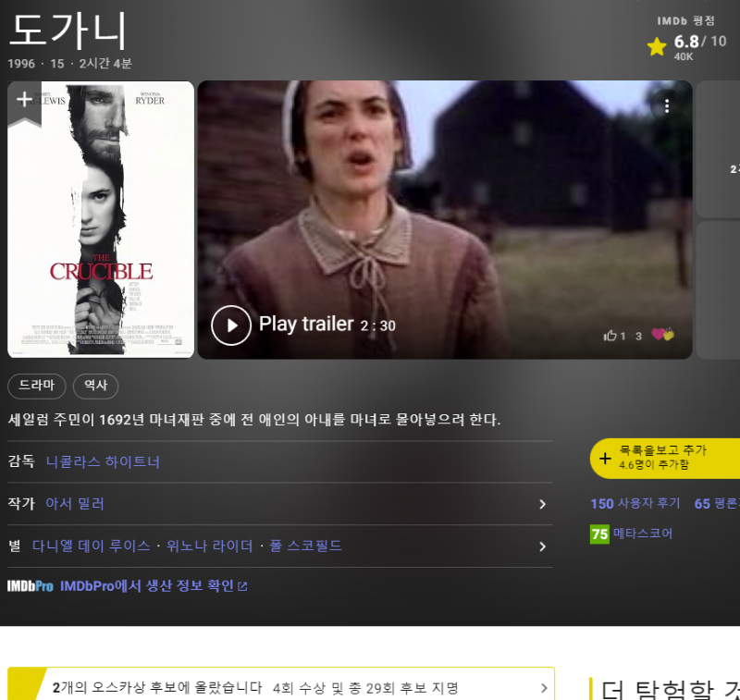
Task: Click the plus icon on yellow list button
Action: pos(605,459)
